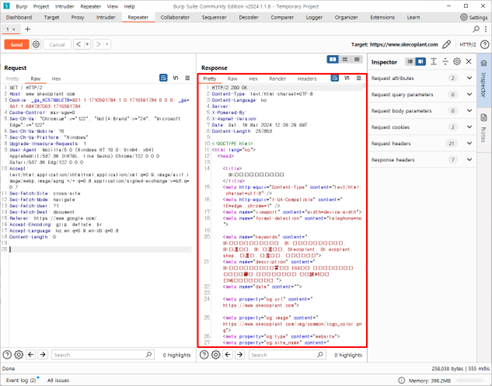This screenshot has width=492, height=386.
Task: Open the Help menu
Action: pyautogui.click(x=129, y=6)
